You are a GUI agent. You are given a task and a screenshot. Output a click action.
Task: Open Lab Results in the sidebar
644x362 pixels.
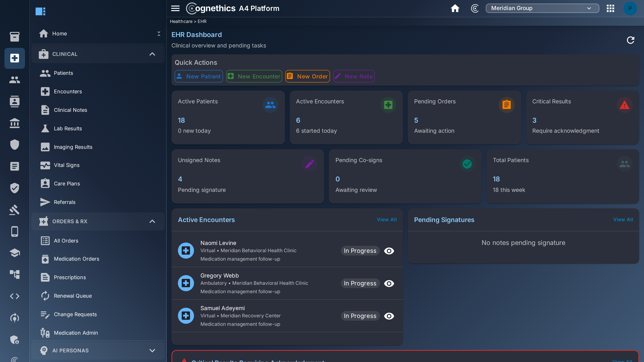[98, 129]
